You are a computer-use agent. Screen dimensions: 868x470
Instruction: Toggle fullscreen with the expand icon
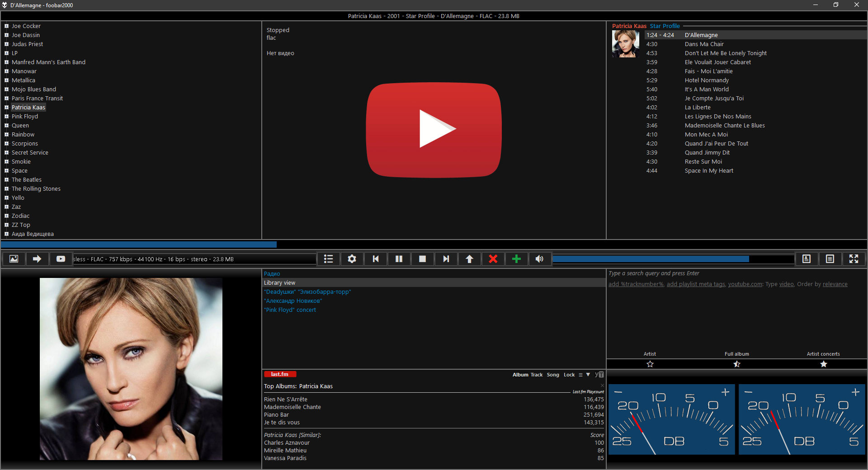pyautogui.click(x=853, y=259)
